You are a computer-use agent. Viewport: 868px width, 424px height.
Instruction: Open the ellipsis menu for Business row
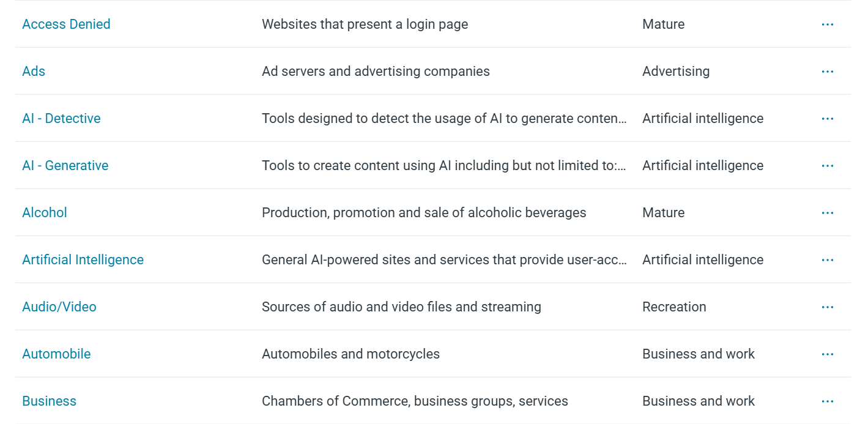[x=828, y=401]
